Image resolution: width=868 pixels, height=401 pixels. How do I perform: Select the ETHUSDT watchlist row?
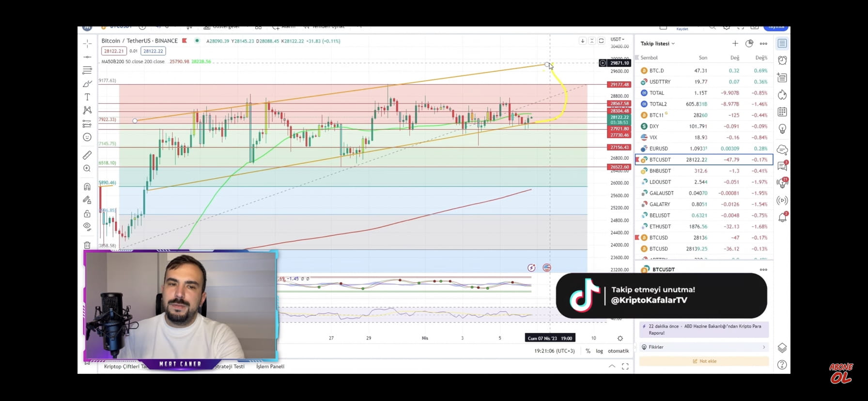click(x=704, y=227)
